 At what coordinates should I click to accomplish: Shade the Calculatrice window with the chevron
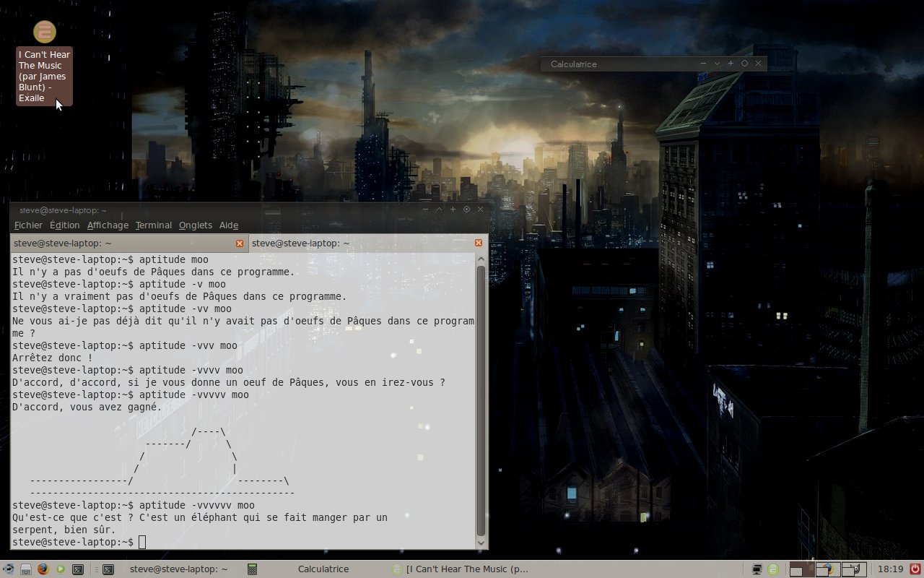717,64
